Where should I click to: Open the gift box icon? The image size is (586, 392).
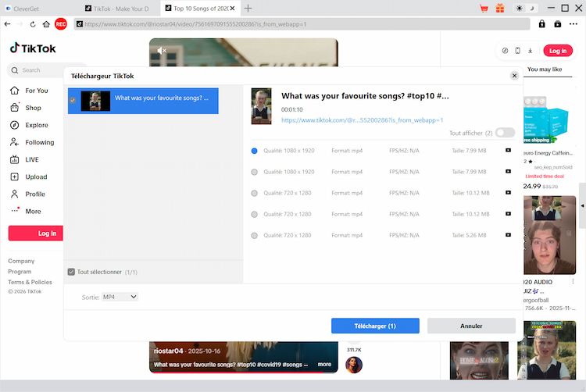click(500, 9)
